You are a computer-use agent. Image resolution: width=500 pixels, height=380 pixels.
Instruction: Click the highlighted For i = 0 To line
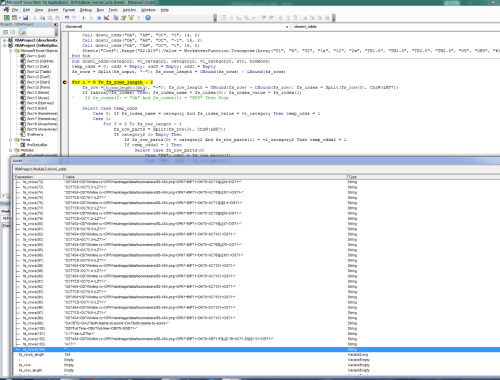click(x=112, y=82)
